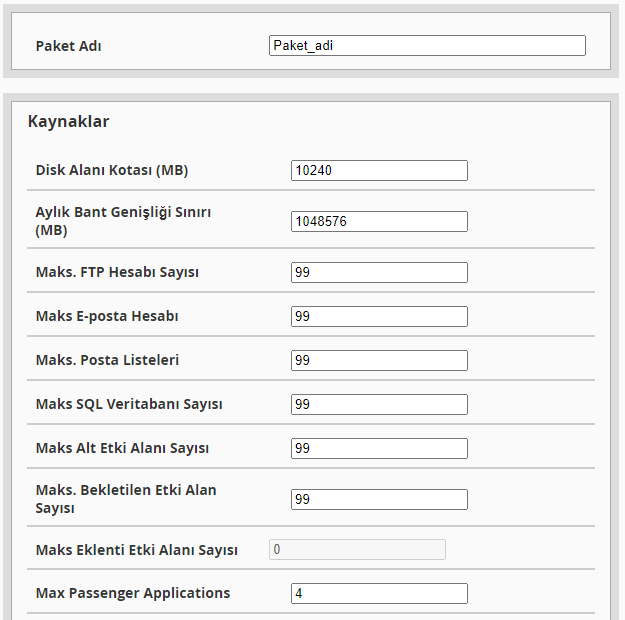Viewport: 625px width, 620px height.
Task: Select the Max Passenger Applications input
Action: [x=379, y=594]
